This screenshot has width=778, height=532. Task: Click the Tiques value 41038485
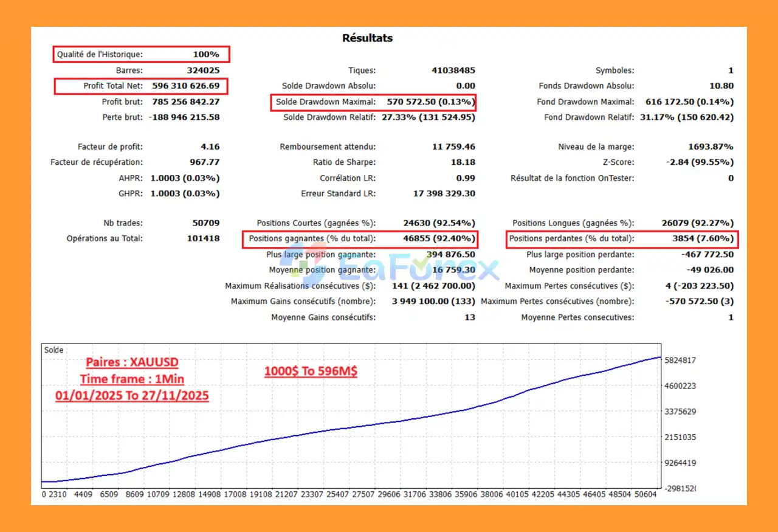pos(453,71)
